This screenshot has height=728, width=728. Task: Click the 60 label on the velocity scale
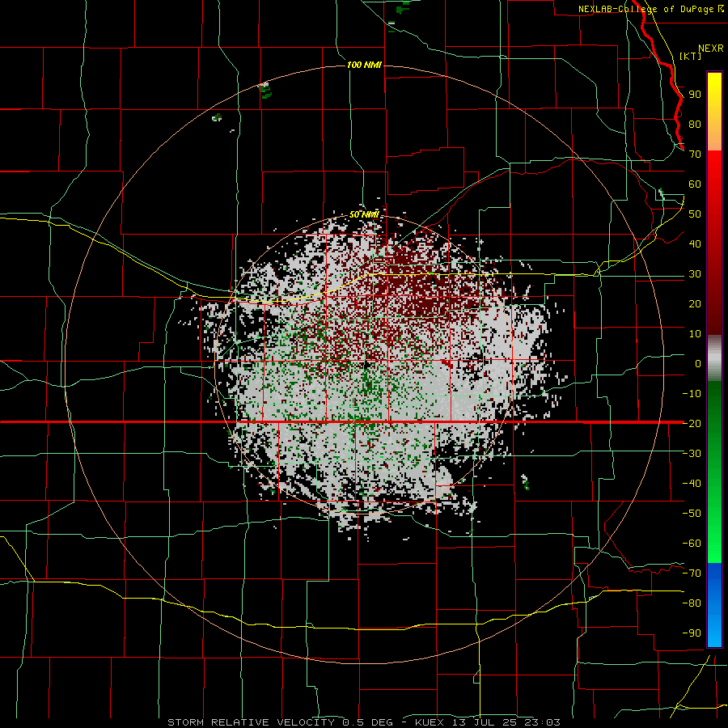click(695, 184)
